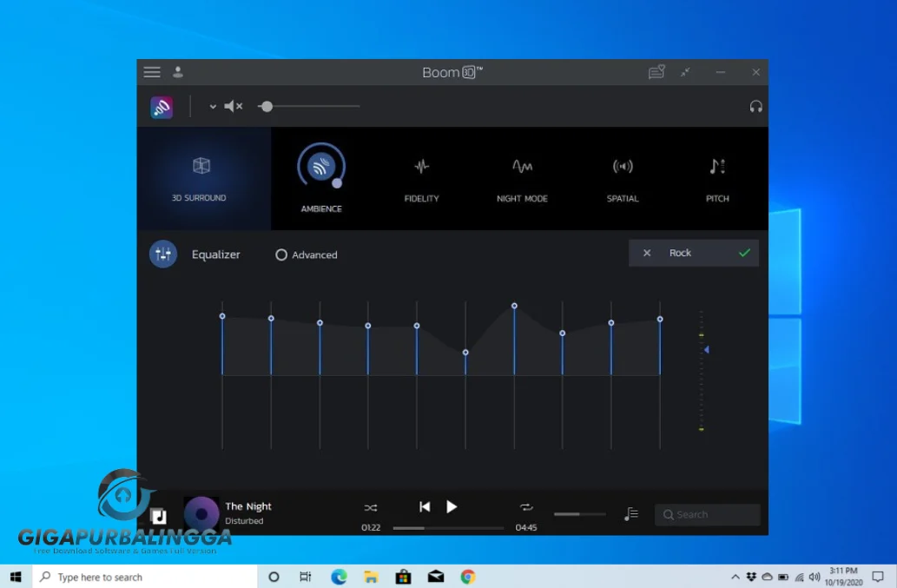Confirm the Rock preset with the green checkmark

(744, 253)
